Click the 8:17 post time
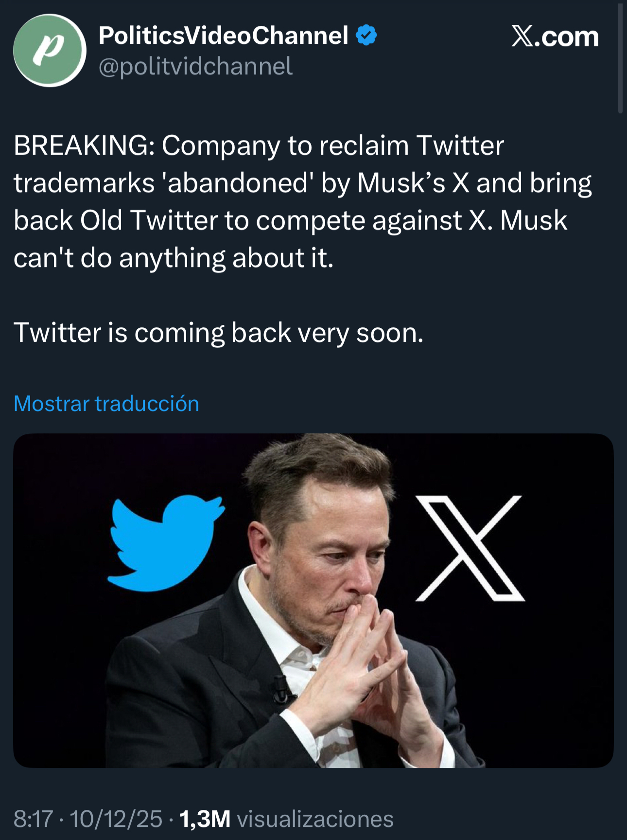Image resolution: width=627 pixels, height=840 pixels. click(x=33, y=819)
